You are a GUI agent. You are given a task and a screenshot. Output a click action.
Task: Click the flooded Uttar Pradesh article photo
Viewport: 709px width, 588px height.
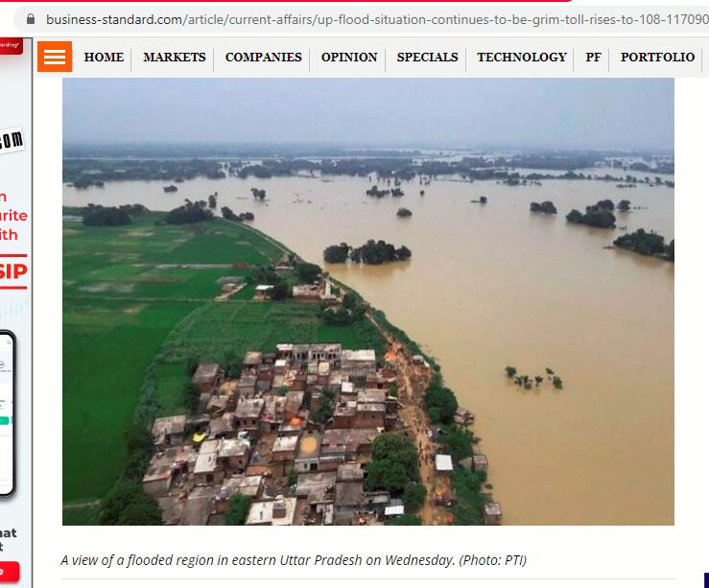coord(368,301)
